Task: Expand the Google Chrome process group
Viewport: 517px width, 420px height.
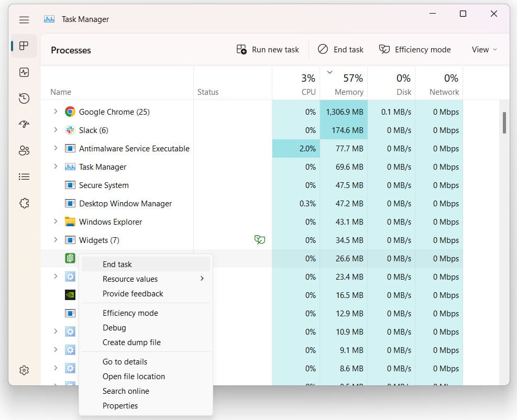Action: tap(56, 112)
